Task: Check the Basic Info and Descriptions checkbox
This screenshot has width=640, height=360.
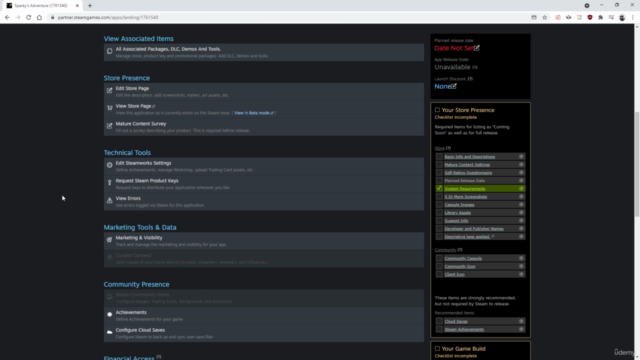Action: tap(439, 157)
